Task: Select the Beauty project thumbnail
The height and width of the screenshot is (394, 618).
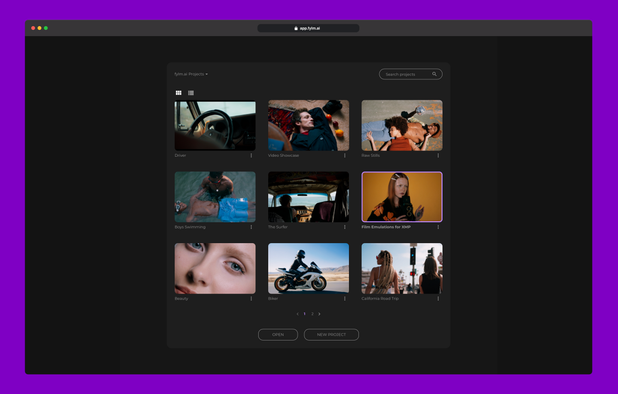Action: (x=215, y=268)
